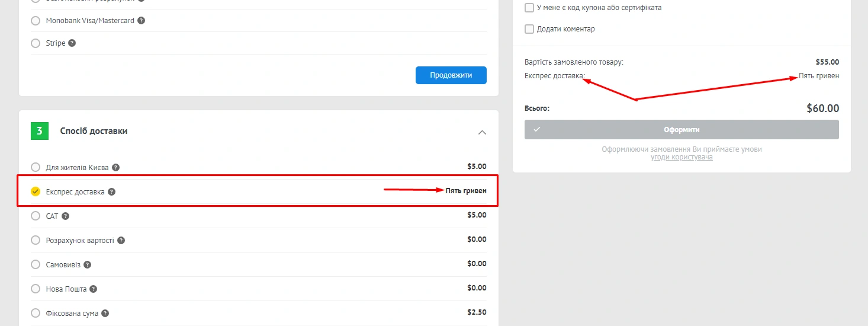Click help icon beside Розрахунок вартості
This screenshot has width=868, height=326.
click(x=121, y=241)
